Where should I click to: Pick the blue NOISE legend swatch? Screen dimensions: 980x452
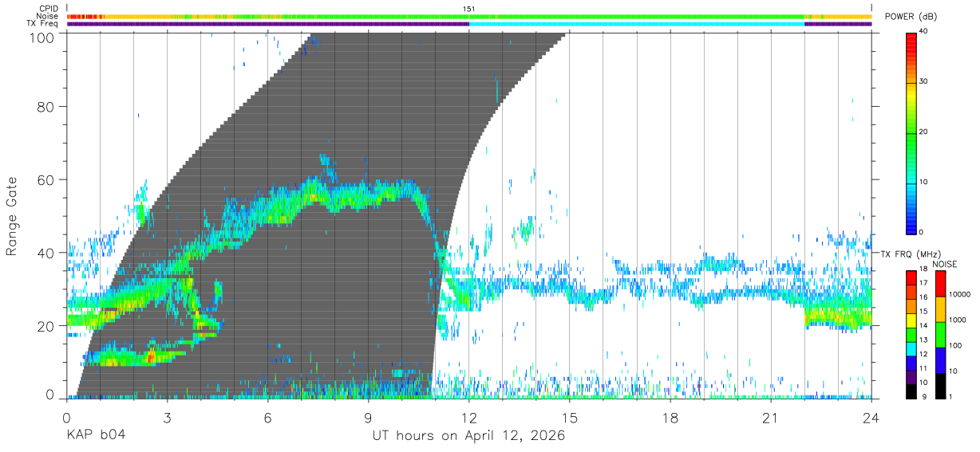(x=940, y=360)
